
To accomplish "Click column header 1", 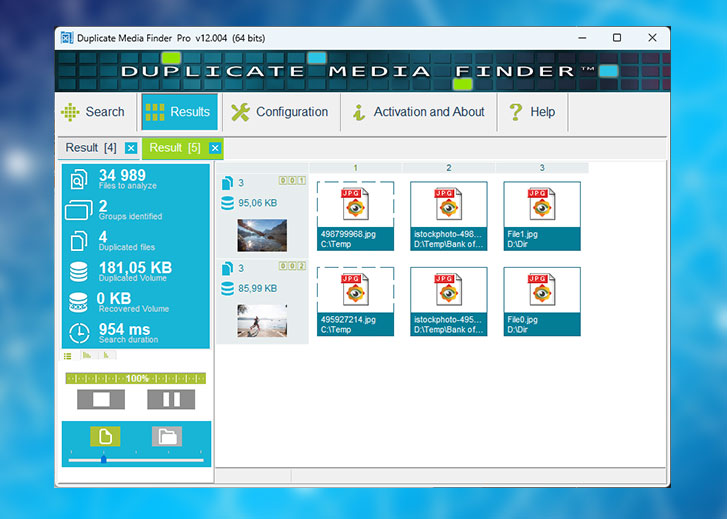I will [356, 168].
